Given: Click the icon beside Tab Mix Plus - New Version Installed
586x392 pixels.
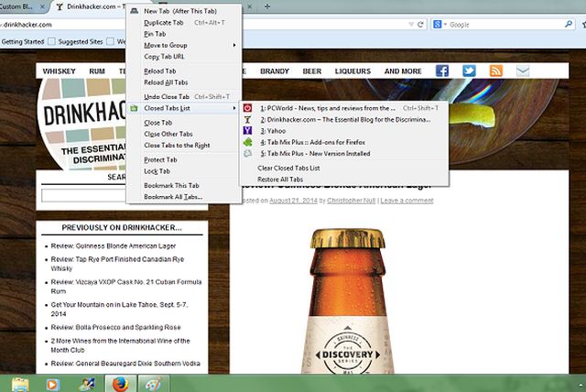Looking at the screenshot, I should click(247, 154).
